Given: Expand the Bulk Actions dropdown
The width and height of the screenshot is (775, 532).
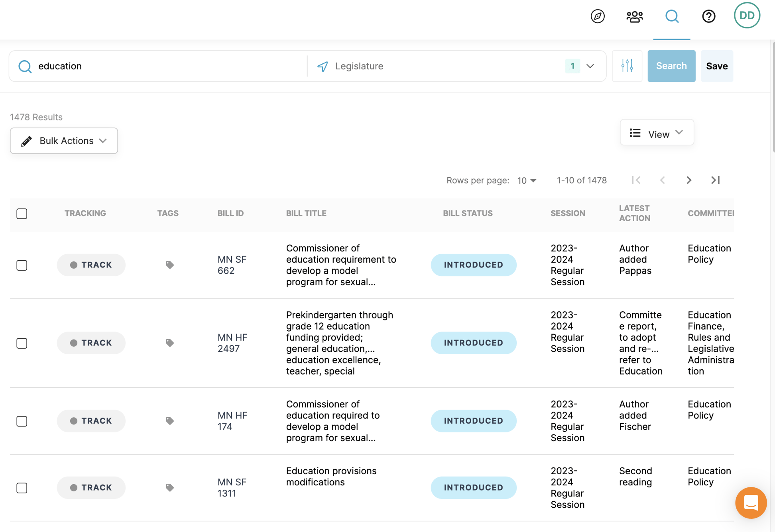Looking at the screenshot, I should coord(63,141).
